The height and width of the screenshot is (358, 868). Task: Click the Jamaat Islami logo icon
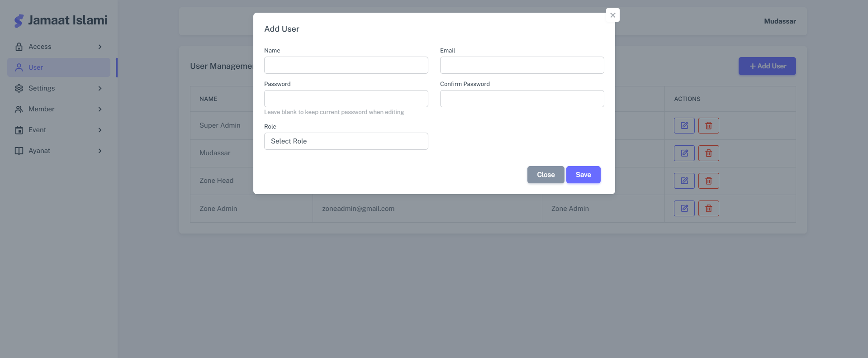pos(19,21)
